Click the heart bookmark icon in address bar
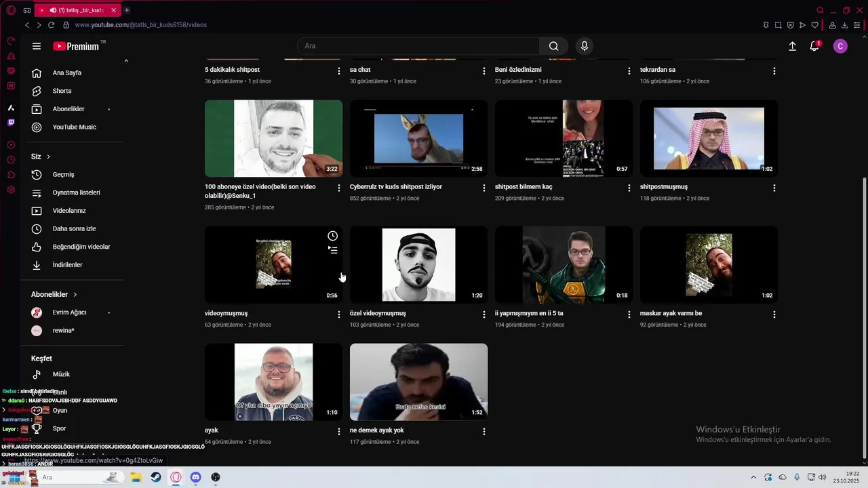 (815, 25)
